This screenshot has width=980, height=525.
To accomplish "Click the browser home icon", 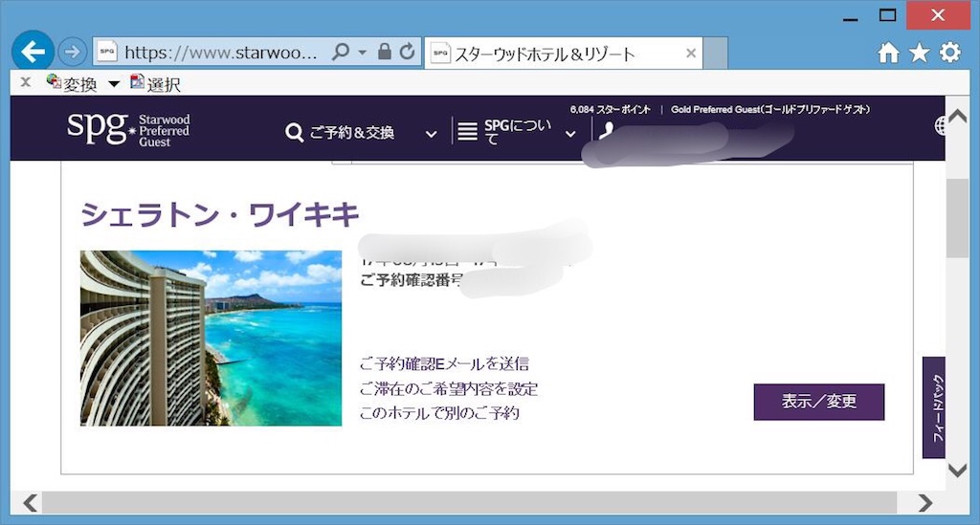I will (x=889, y=53).
